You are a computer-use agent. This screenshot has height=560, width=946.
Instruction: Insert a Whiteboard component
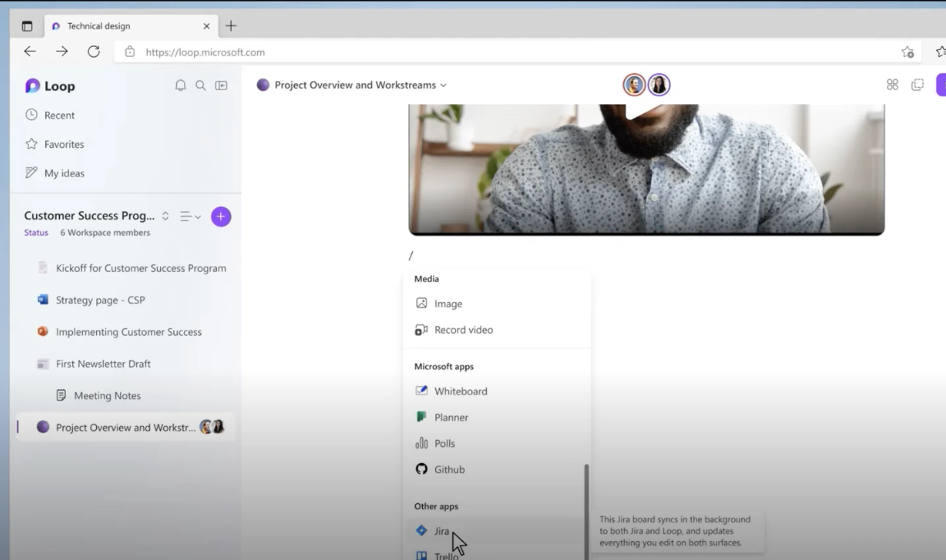[x=460, y=391]
